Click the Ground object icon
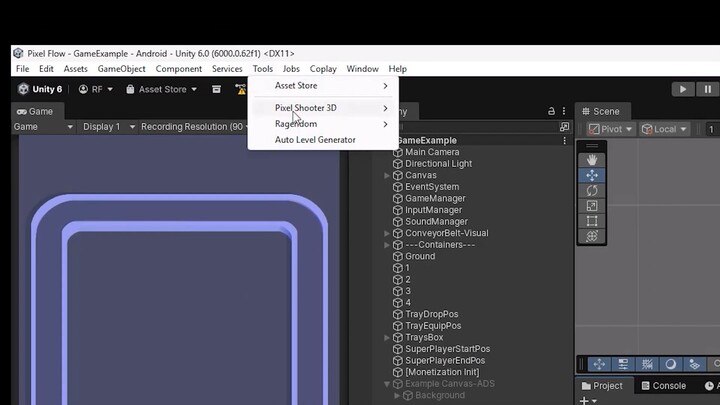 coord(398,256)
